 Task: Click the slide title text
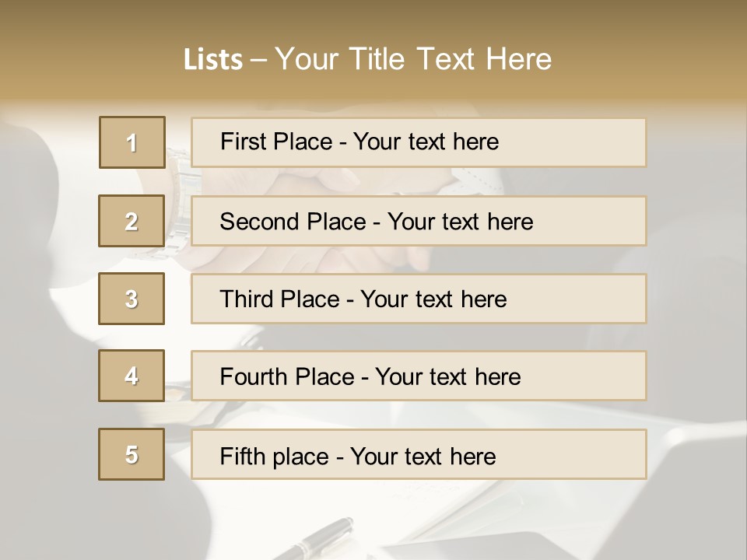(x=367, y=59)
